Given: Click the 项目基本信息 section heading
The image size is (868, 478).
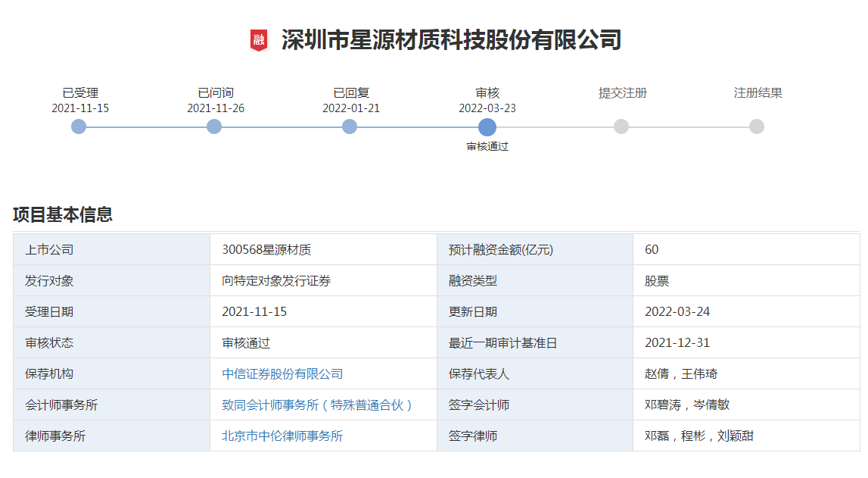Looking at the screenshot, I should (x=63, y=214).
